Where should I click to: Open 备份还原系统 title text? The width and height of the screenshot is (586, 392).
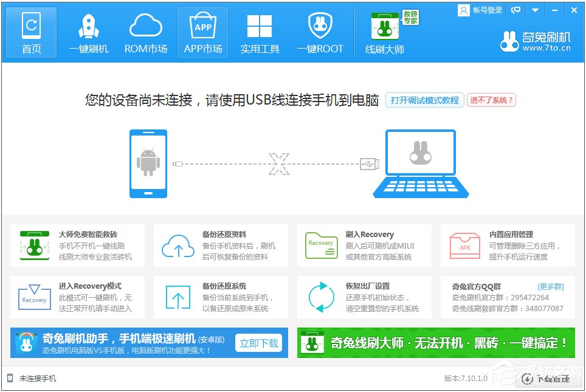coord(224,286)
